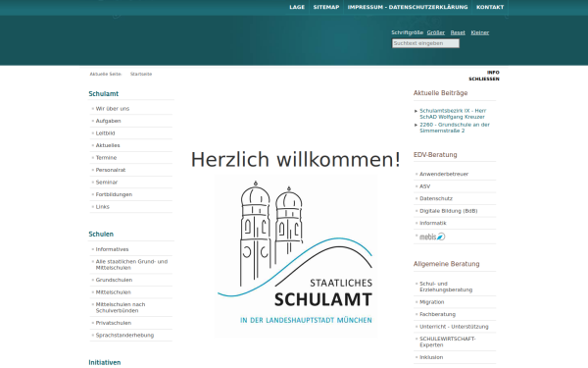Open Digitale Bildung (BdB)
Screen dimensions: 588x368
point(449,211)
